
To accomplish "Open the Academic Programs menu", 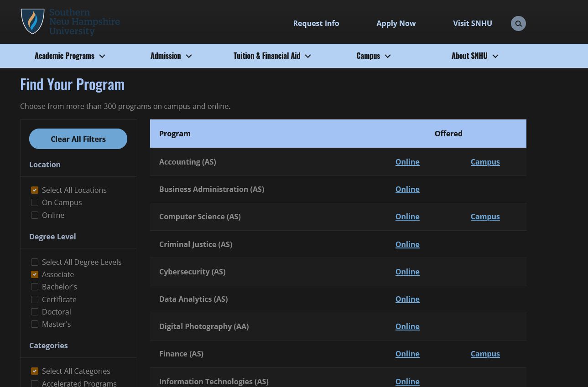I will [64, 56].
